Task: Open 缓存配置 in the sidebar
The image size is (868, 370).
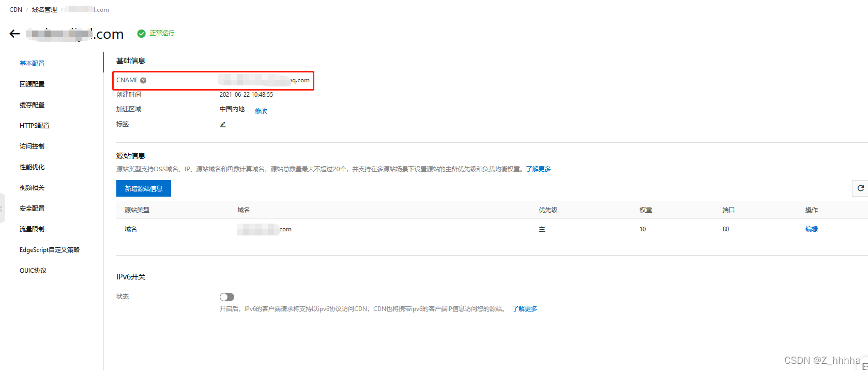Action: [x=32, y=105]
